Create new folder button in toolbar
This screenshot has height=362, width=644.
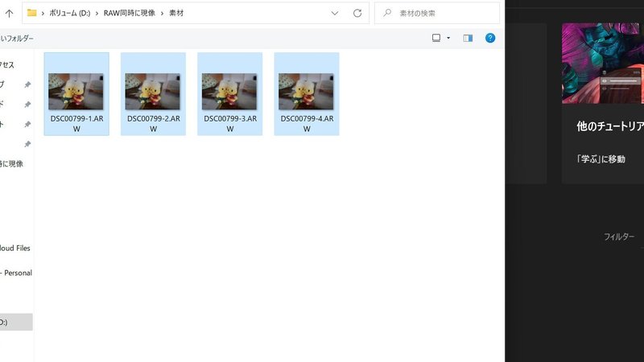(x=17, y=39)
